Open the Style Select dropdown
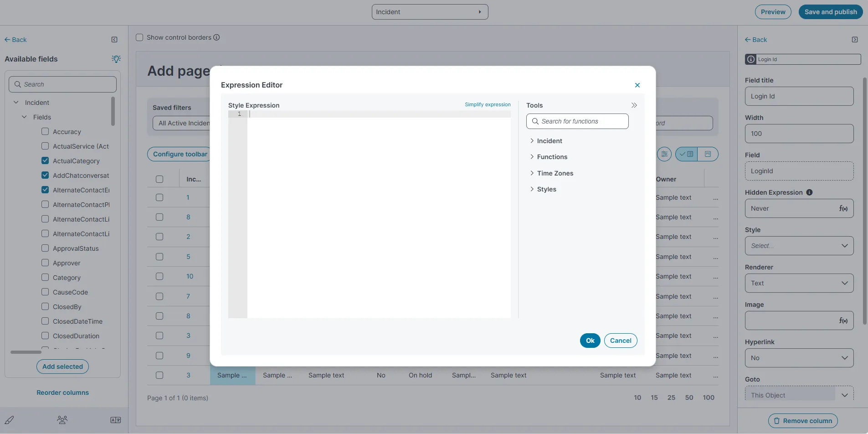Image resolution: width=868 pixels, height=434 pixels. pos(799,246)
